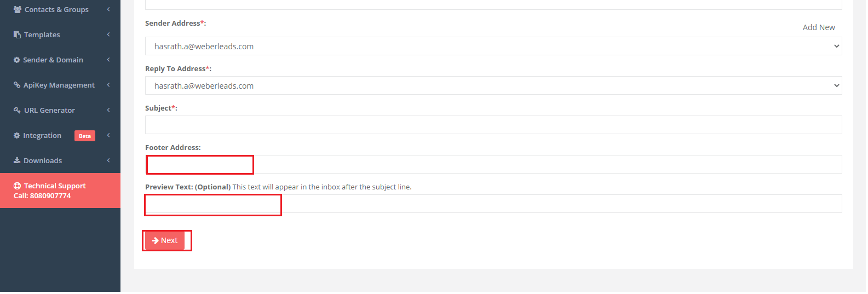
Task: Open the Reply To Address dropdown
Action: point(493,86)
